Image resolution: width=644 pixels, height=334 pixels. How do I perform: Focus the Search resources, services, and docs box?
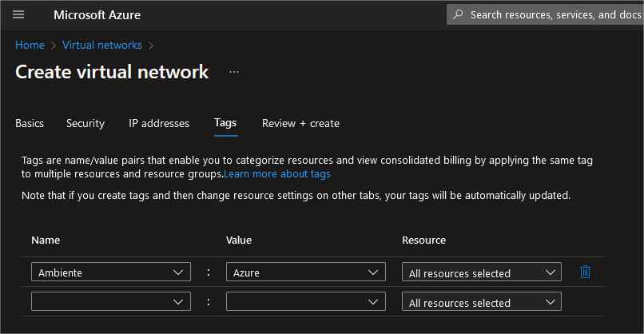point(545,15)
